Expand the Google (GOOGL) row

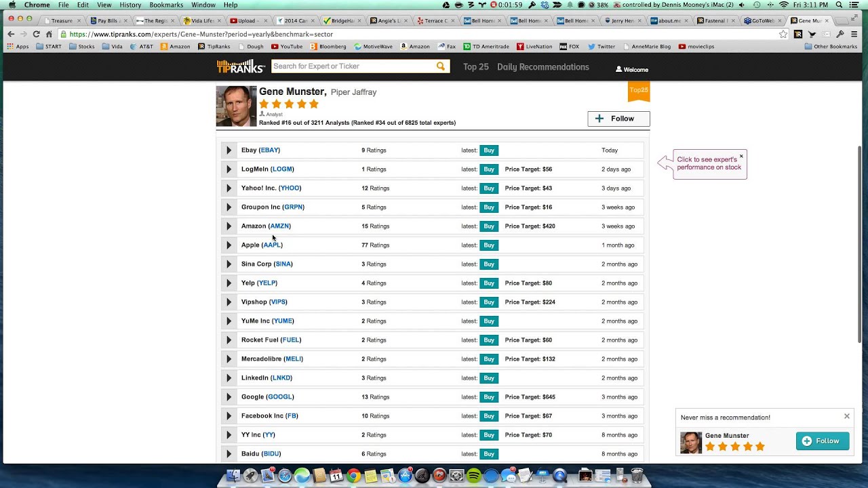click(x=229, y=397)
